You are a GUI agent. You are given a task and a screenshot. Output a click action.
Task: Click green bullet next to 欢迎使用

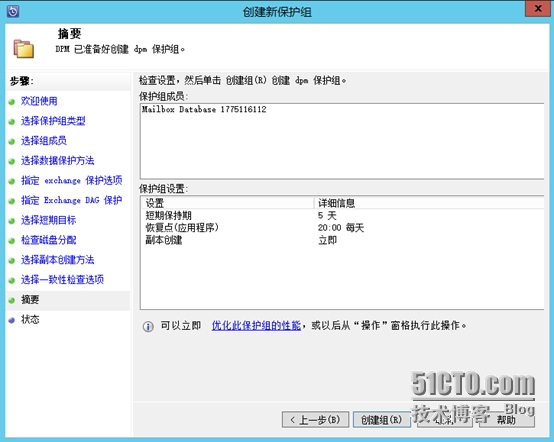(x=12, y=102)
